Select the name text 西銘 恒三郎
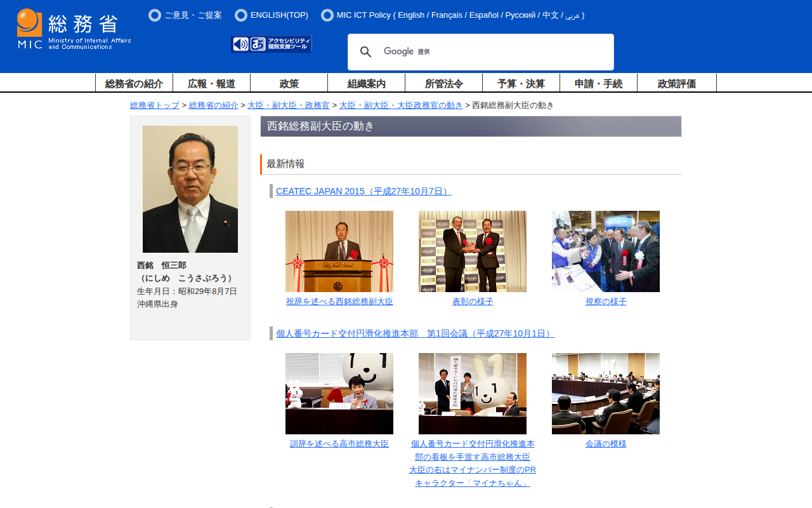Screen dimensions: 812x508 point(162,265)
